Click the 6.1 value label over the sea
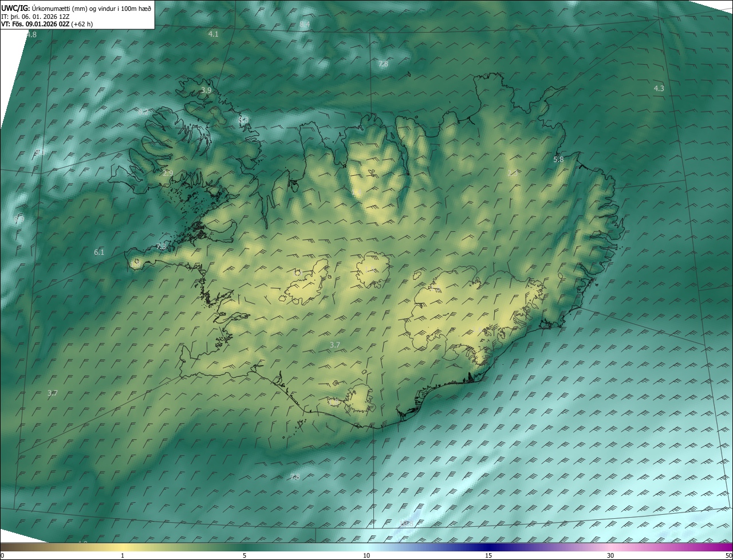733x560 pixels. 99,253
